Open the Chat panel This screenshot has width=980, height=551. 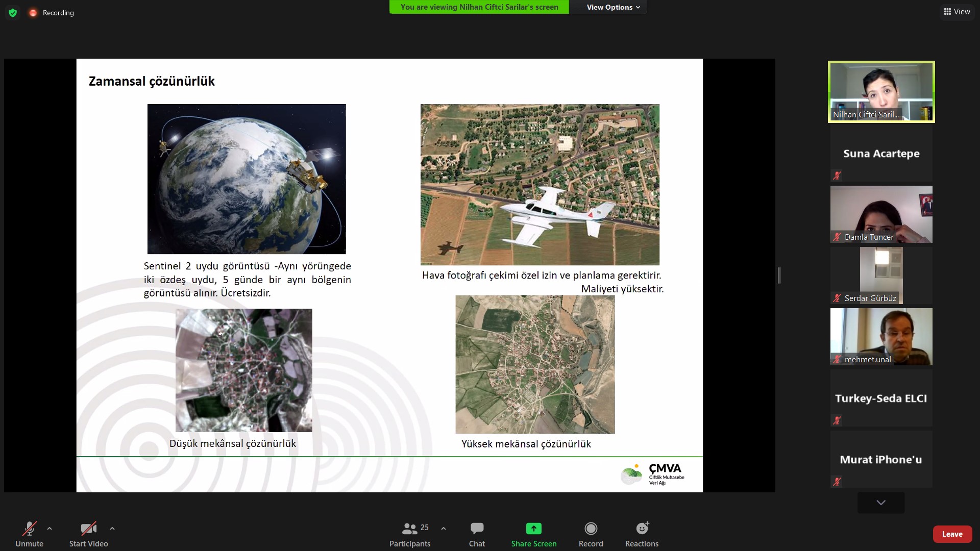tap(477, 534)
